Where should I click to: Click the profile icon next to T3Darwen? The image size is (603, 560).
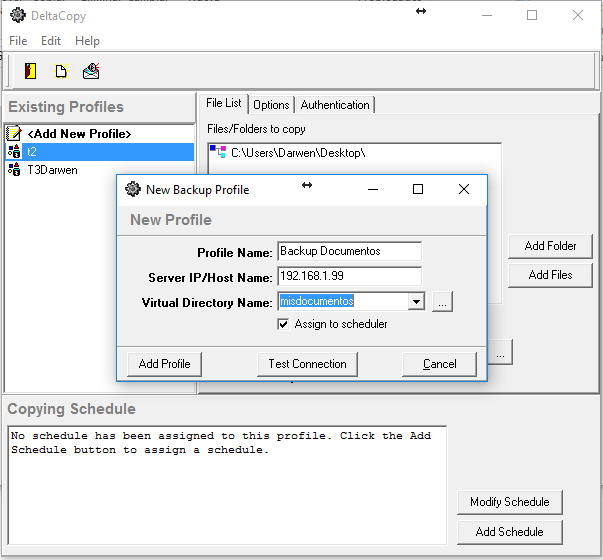point(14,170)
